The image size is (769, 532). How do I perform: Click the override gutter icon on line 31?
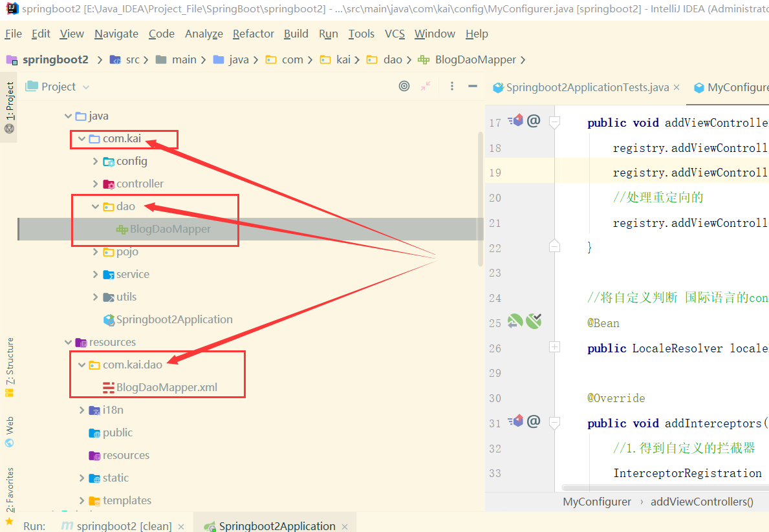pos(515,421)
